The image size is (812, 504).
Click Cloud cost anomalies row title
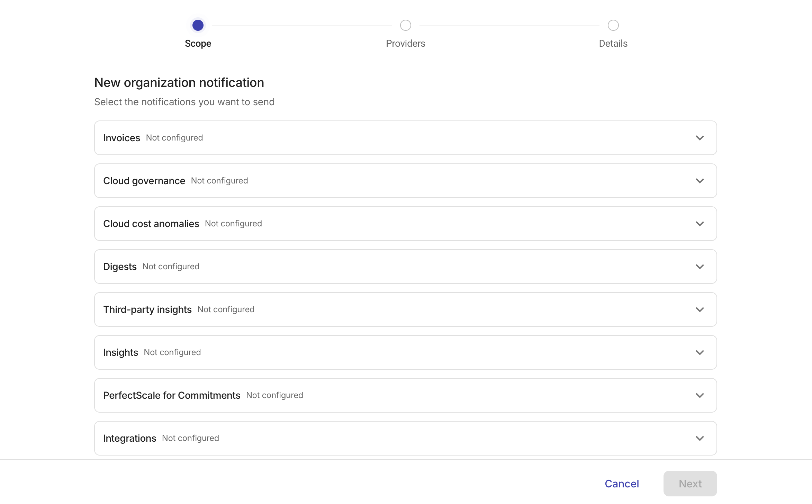151,224
